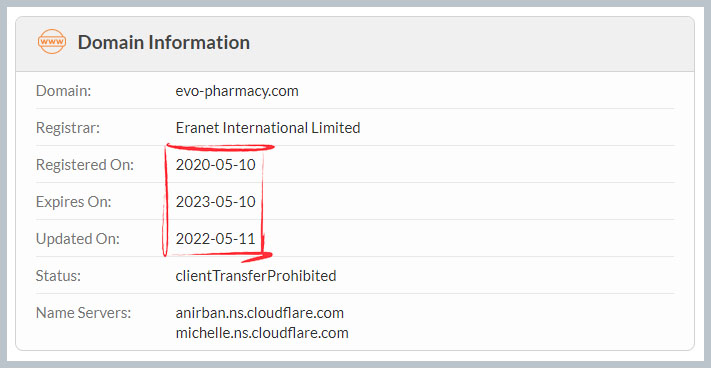711x368 pixels.
Task: Click the orange WWW globe icon
Action: click(x=52, y=42)
